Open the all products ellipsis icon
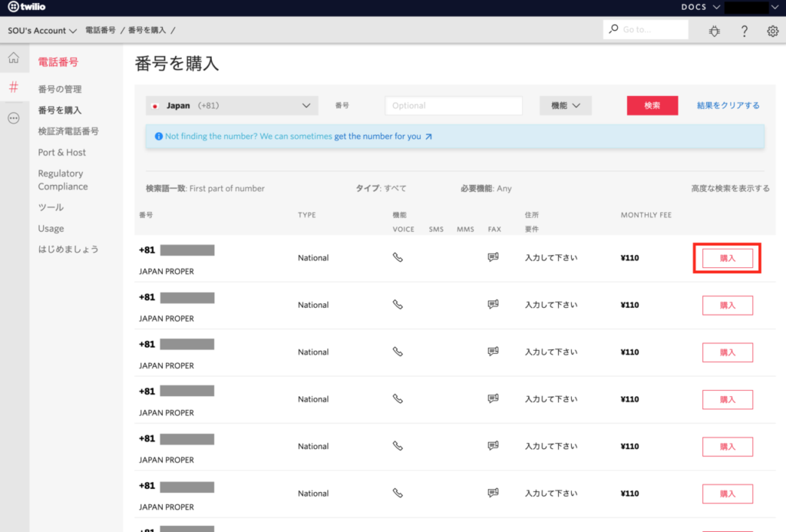This screenshot has height=532, width=786. click(x=14, y=118)
